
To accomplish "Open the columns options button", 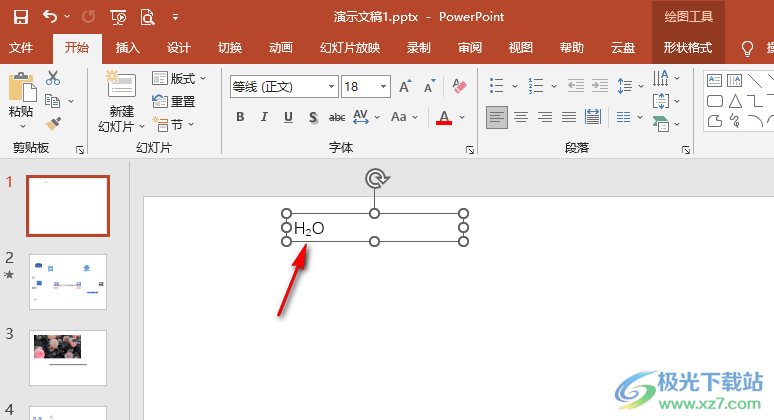I will [629, 117].
